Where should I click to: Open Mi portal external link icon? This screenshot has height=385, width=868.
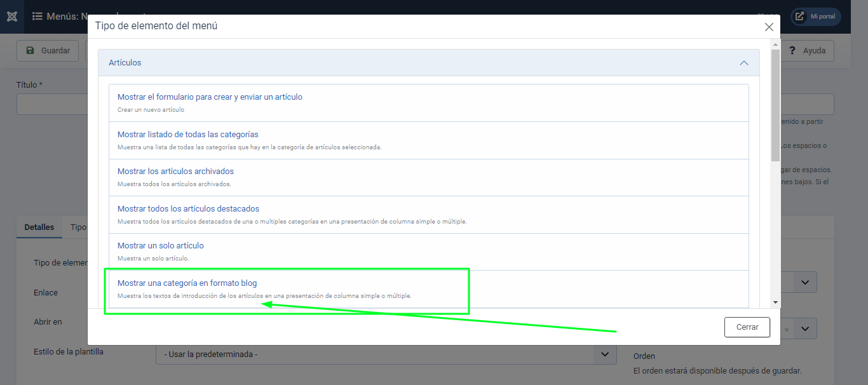[800, 17]
